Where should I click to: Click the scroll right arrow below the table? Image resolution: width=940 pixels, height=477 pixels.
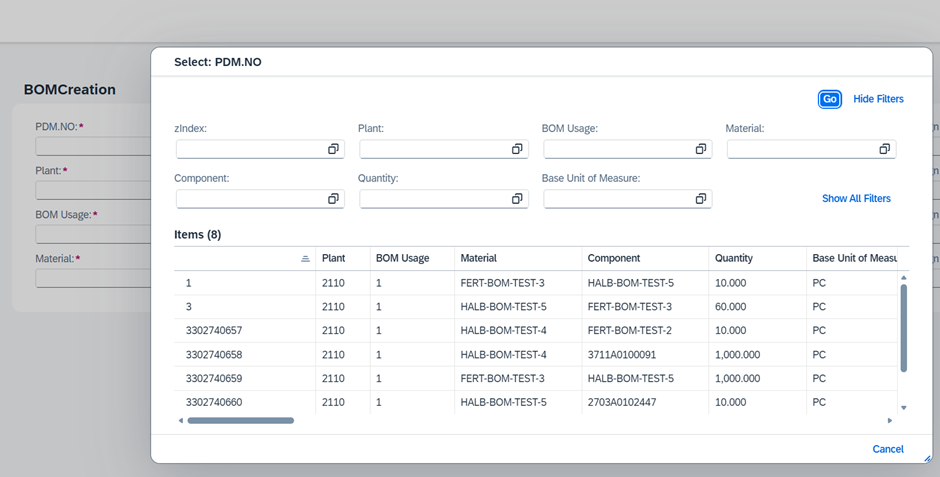[890, 421]
